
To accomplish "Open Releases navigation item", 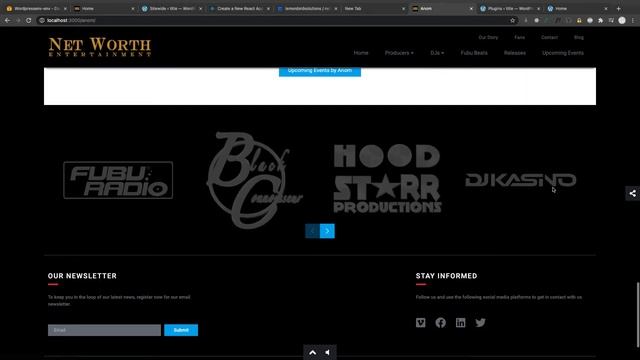I will click(x=515, y=53).
